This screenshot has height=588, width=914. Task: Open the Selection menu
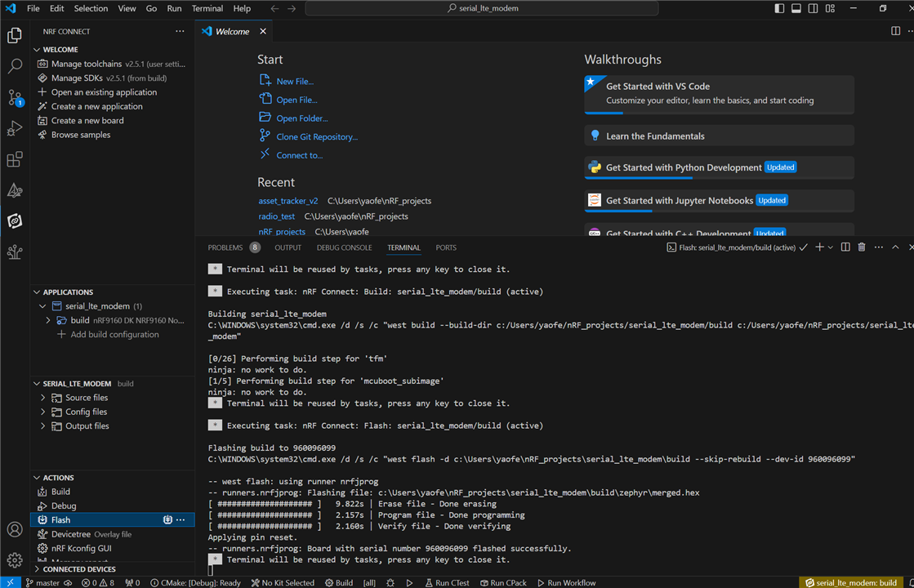coord(91,8)
